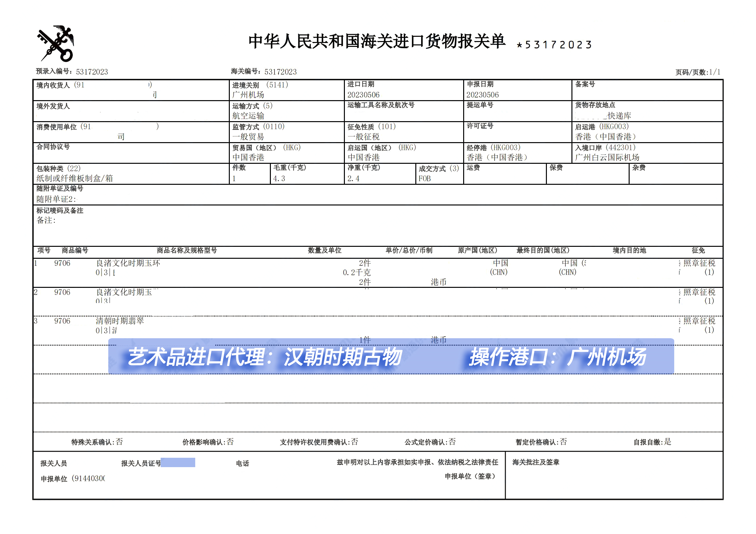Click the 申报日期 value 20230506
This screenshot has height=534, width=756.
coord(482,95)
